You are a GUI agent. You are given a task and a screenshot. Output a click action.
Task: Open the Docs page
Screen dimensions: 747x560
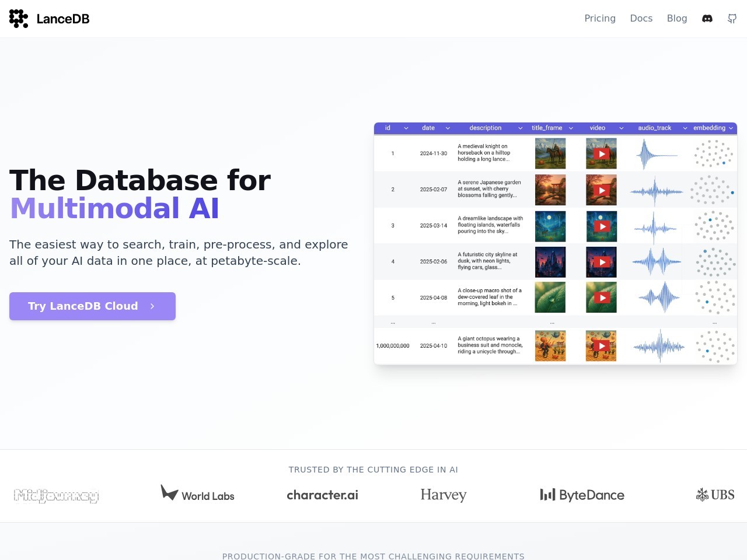tap(641, 19)
